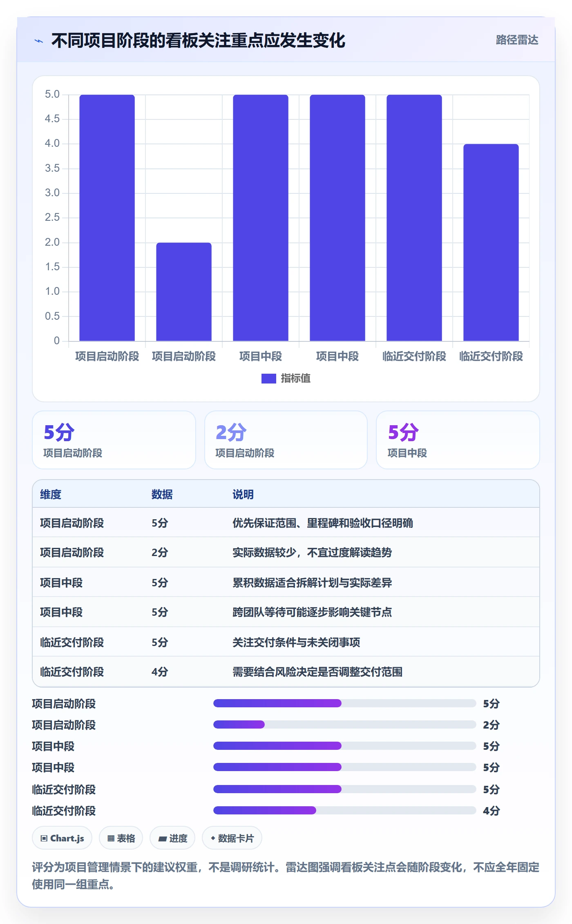This screenshot has height=924, width=572.
Task: Click the 数据 column header
Action: pos(162,494)
